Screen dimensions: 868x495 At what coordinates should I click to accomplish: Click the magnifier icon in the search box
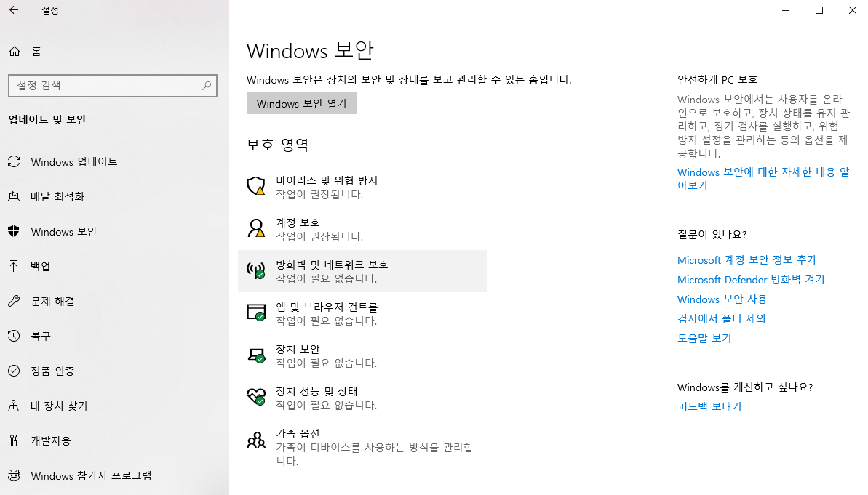point(207,86)
